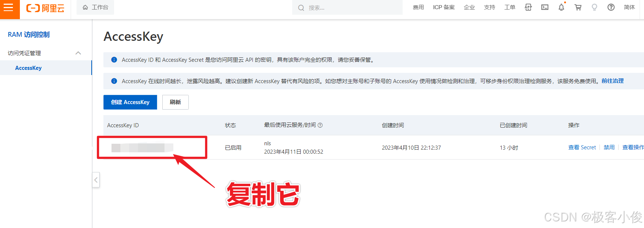
Task: Switch language via 简体
Action: coord(629,7)
